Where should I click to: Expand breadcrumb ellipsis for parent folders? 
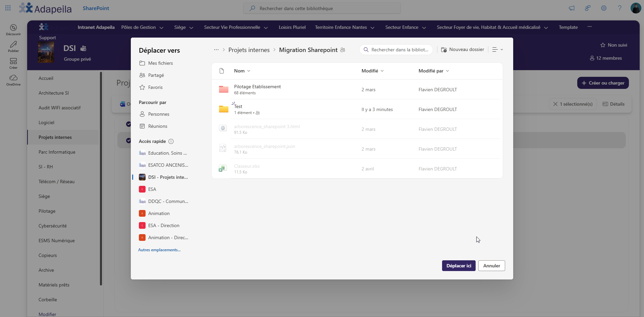click(x=216, y=50)
